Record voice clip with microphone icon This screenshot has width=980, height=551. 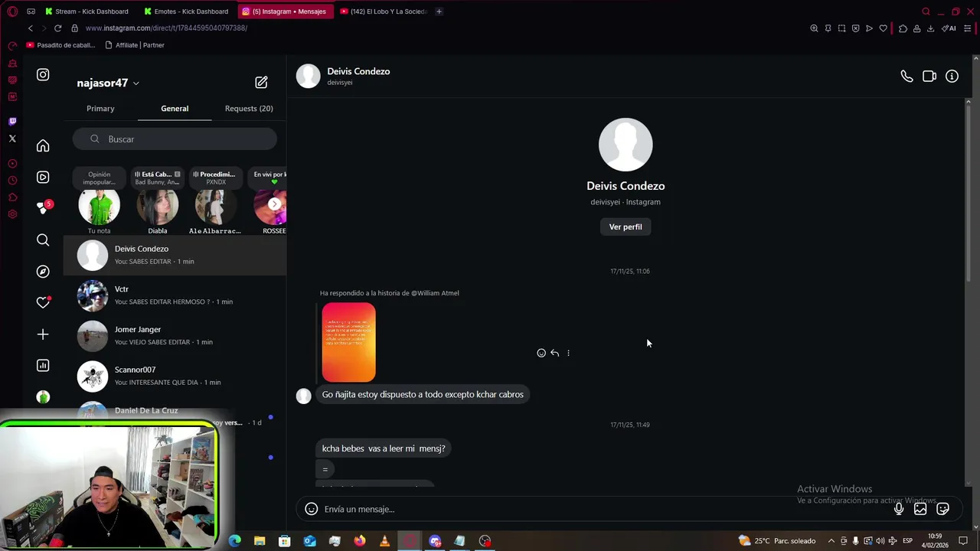pos(899,509)
